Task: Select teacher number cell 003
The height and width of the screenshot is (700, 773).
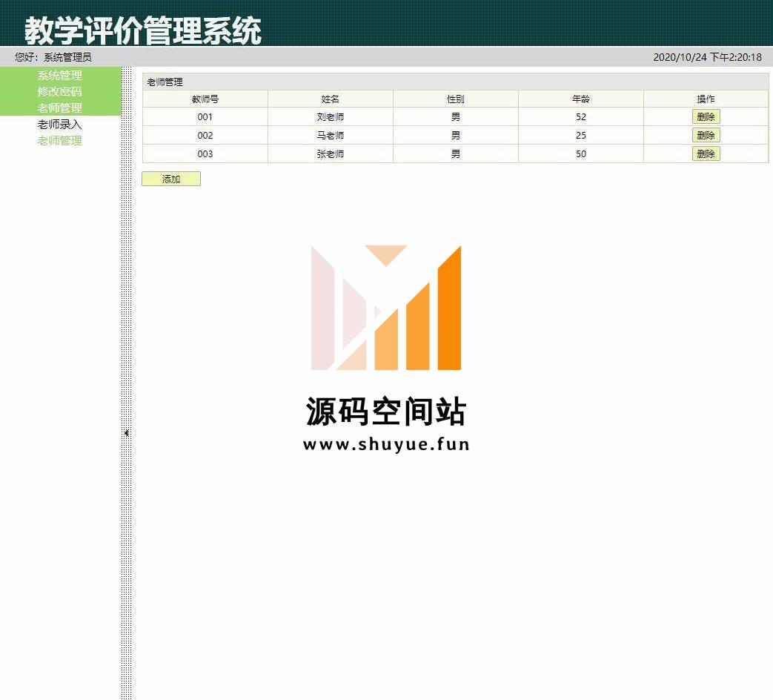Action: coord(205,154)
